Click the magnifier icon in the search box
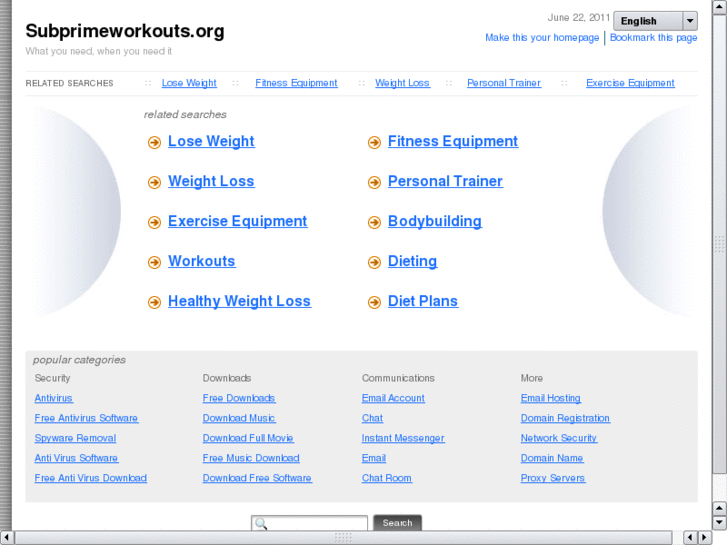727x545 pixels. point(261,524)
